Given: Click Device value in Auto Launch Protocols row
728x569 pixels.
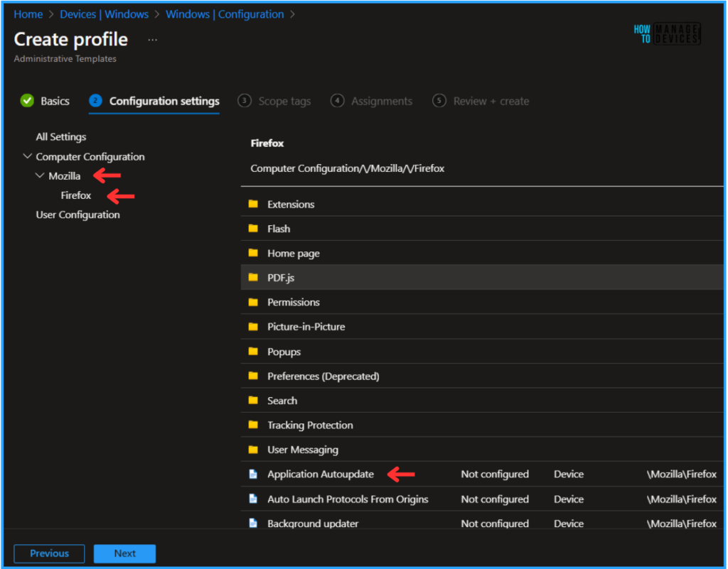Looking at the screenshot, I should (569, 499).
